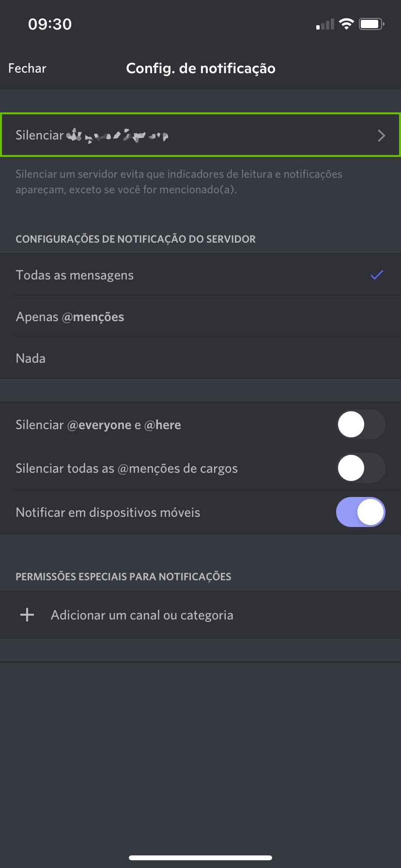The width and height of the screenshot is (401, 868).
Task: Toggle Silenciar todas as @menções de cargos
Action: click(360, 468)
